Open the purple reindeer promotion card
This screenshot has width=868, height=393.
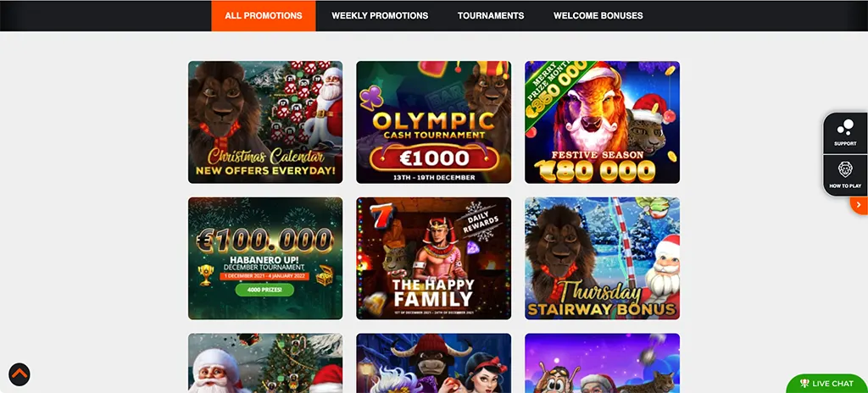click(x=603, y=363)
